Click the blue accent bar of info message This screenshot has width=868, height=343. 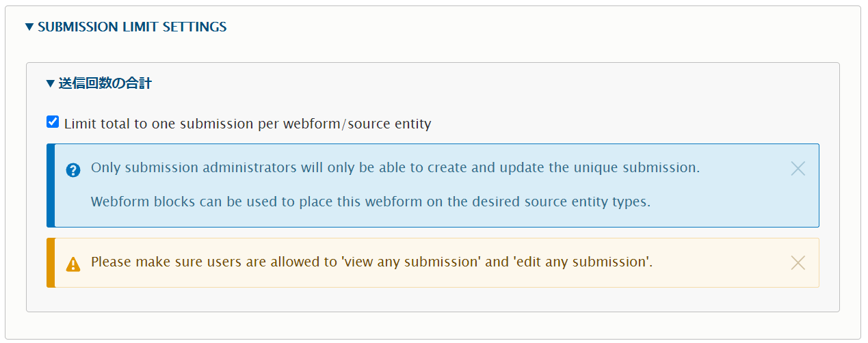[x=51, y=185]
